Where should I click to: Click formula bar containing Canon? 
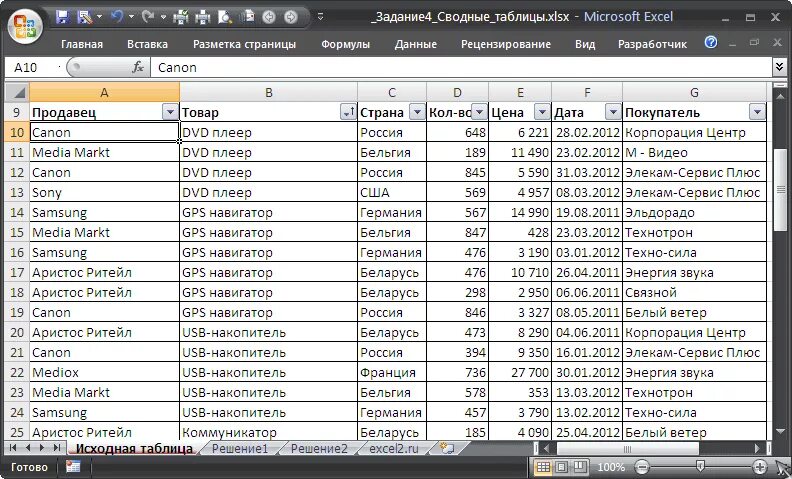coord(461,67)
